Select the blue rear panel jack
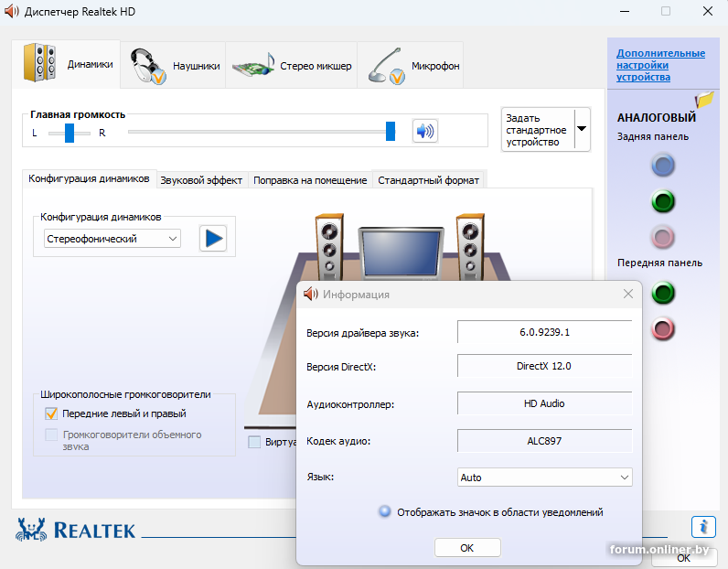 pos(662,166)
